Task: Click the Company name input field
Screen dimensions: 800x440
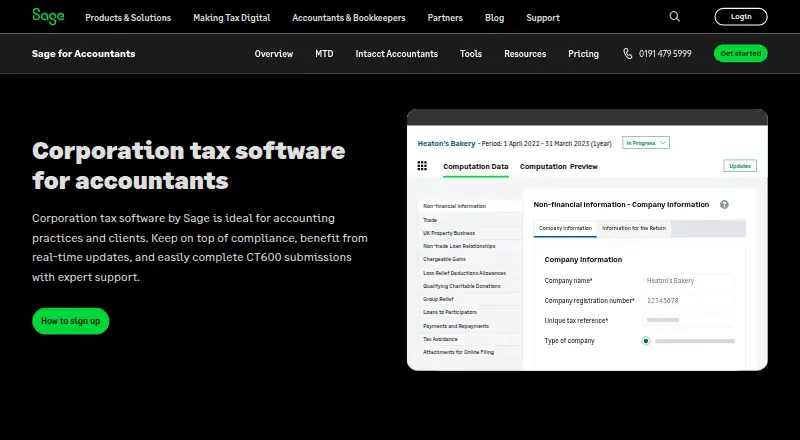Action: (x=688, y=281)
